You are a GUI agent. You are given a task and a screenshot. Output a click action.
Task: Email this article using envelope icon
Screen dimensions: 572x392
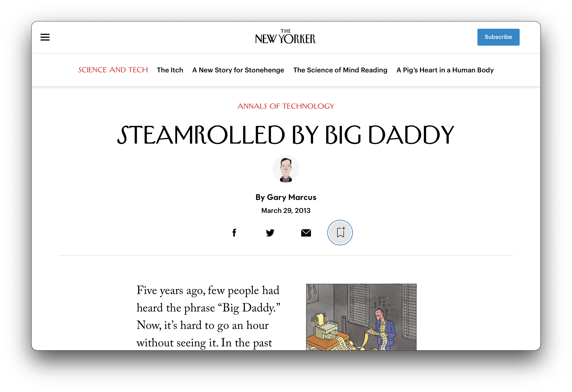306,233
